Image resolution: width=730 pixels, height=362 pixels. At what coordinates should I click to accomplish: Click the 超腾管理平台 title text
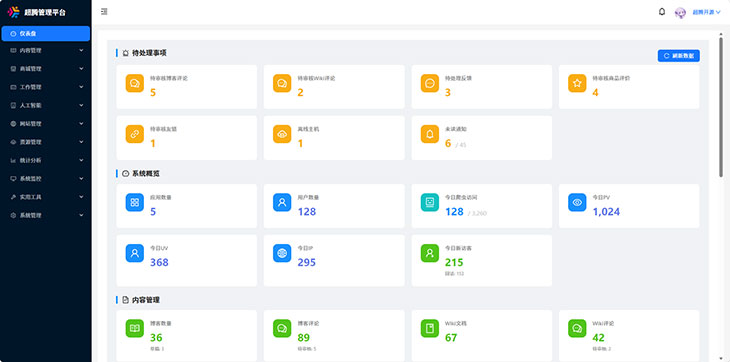point(45,13)
